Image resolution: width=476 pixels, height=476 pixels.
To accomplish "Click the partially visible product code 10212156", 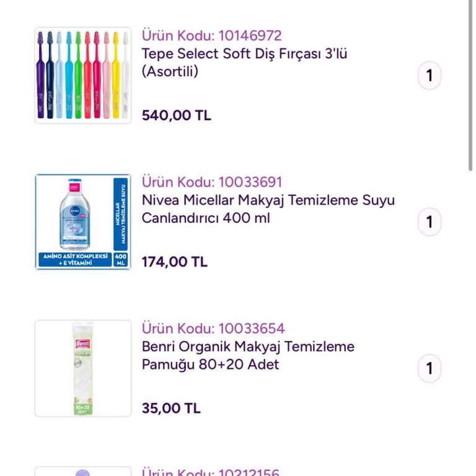I will tap(211, 472).
